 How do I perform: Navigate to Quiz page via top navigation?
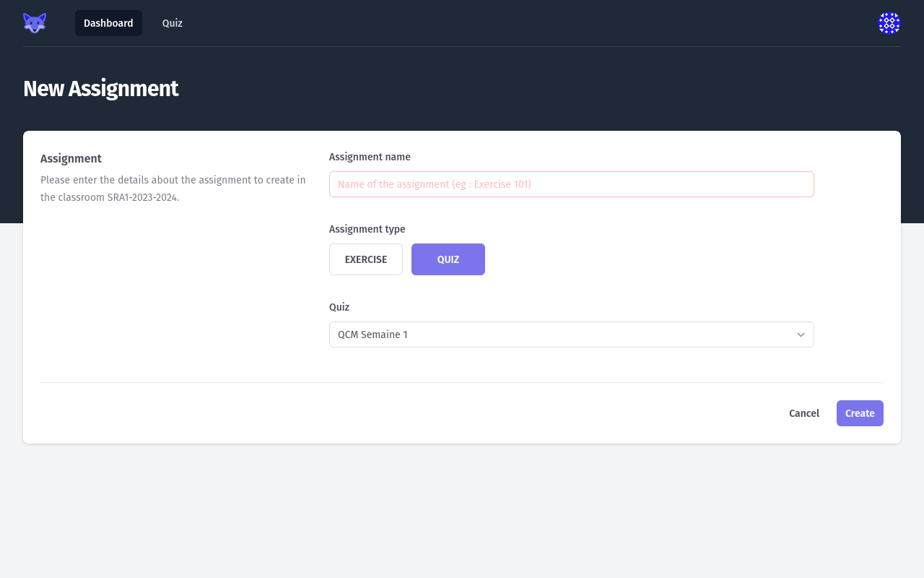point(172,23)
